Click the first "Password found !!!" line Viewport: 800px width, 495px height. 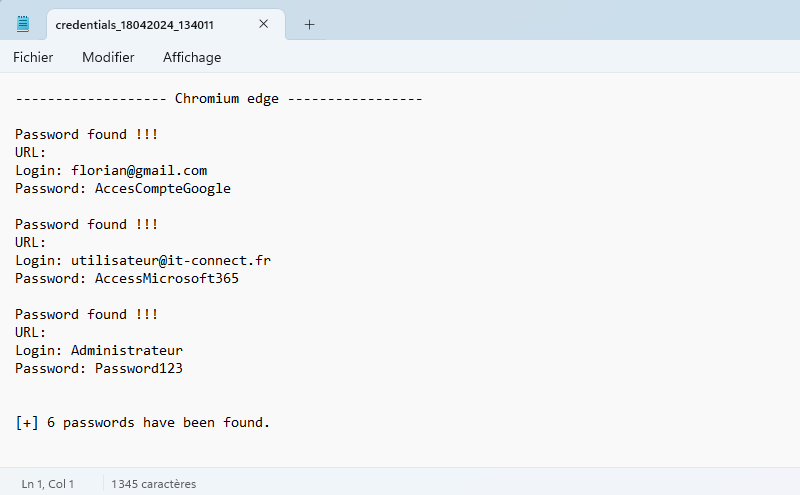(x=86, y=134)
